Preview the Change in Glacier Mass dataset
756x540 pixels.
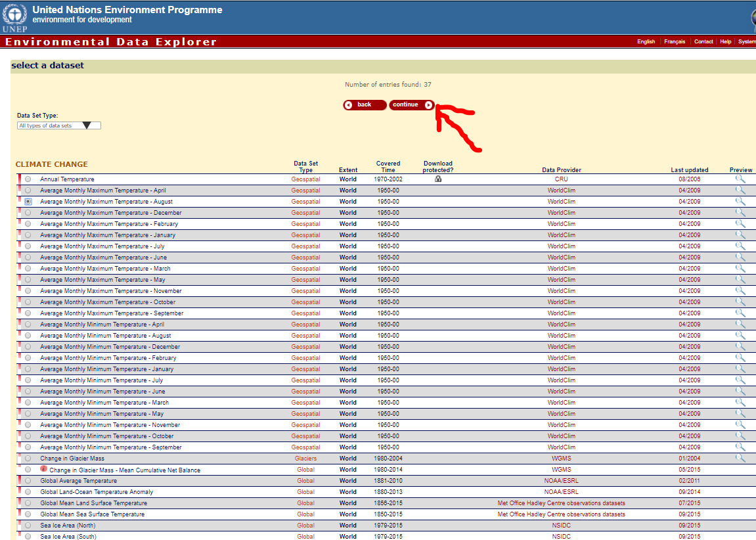tap(740, 458)
